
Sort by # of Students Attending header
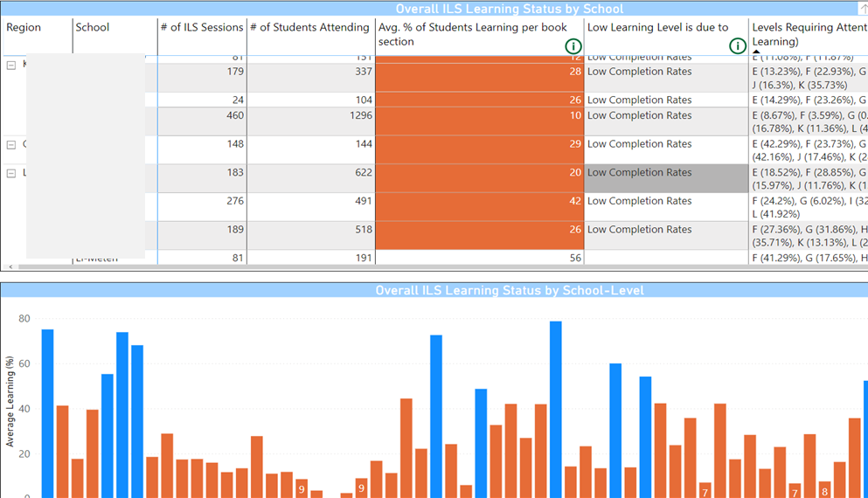[x=310, y=27]
